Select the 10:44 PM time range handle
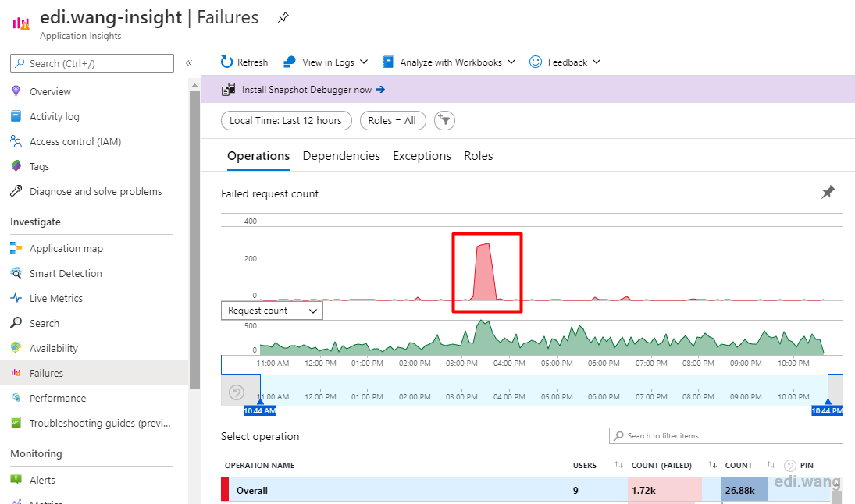855x504 pixels. pyautogui.click(x=827, y=410)
